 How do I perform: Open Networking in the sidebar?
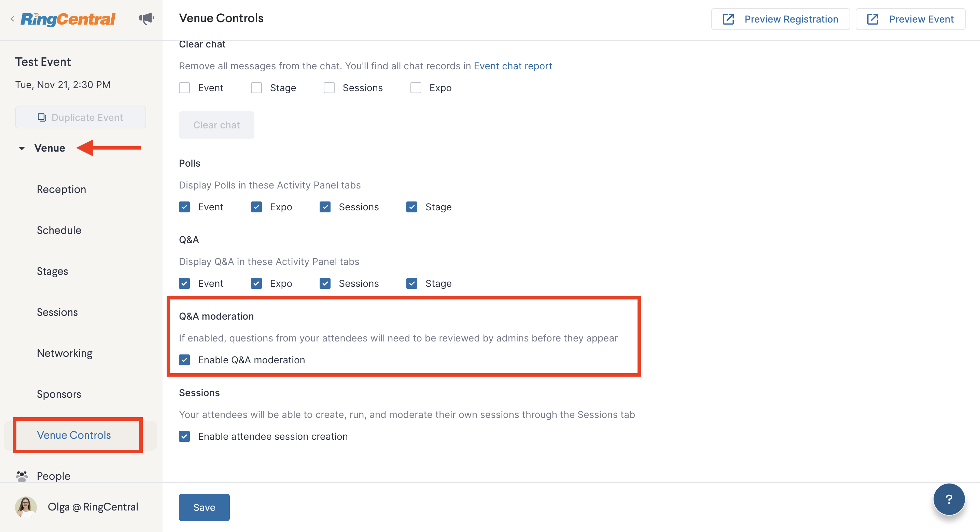click(65, 353)
